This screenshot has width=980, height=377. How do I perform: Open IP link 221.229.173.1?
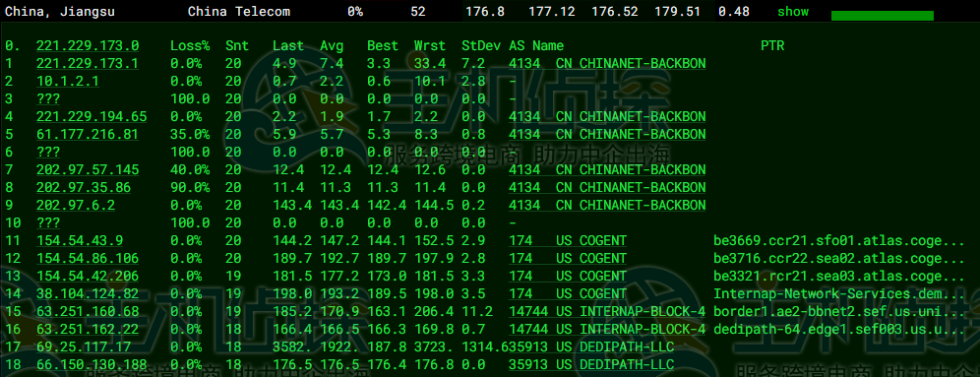coord(88,63)
